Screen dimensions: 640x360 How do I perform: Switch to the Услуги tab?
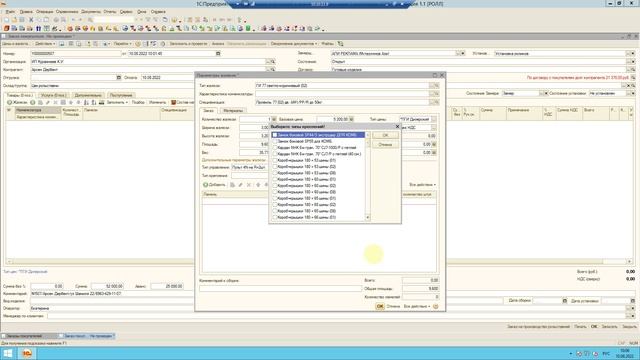53,95
